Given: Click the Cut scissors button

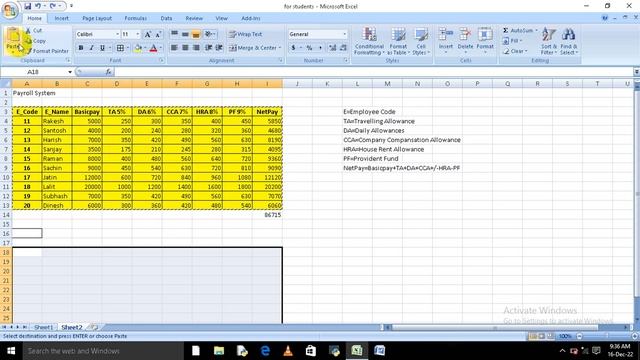Looking at the screenshot, I should (x=34, y=31).
